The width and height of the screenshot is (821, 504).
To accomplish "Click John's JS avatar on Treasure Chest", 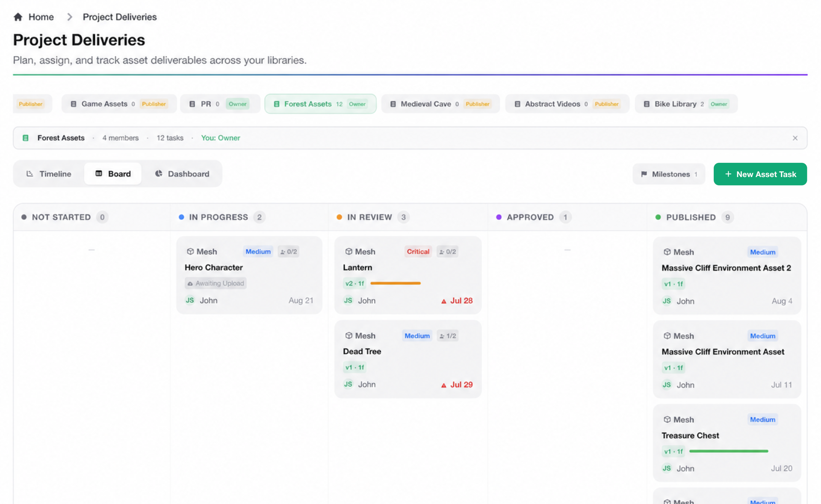I will tap(667, 468).
